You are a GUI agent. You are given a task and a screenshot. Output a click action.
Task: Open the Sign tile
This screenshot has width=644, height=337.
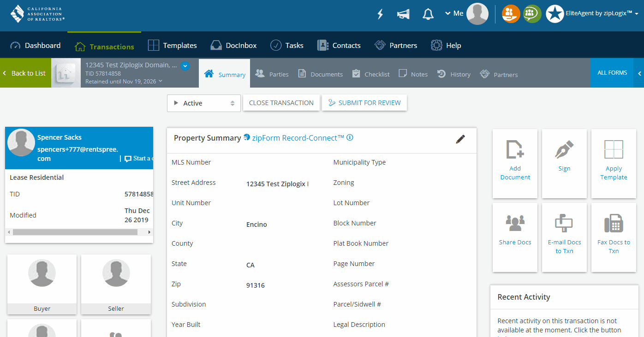pyautogui.click(x=564, y=164)
